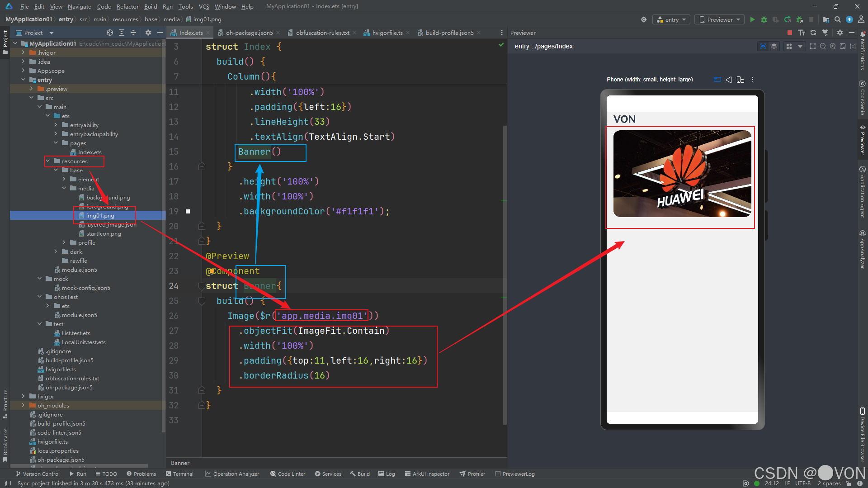Open Search Everywhere magnifier icon

coord(838,19)
